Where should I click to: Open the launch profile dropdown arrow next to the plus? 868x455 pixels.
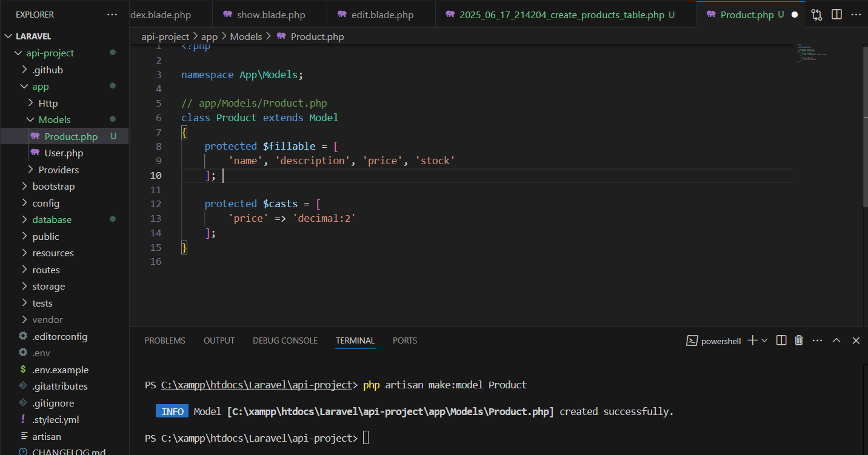tap(764, 340)
